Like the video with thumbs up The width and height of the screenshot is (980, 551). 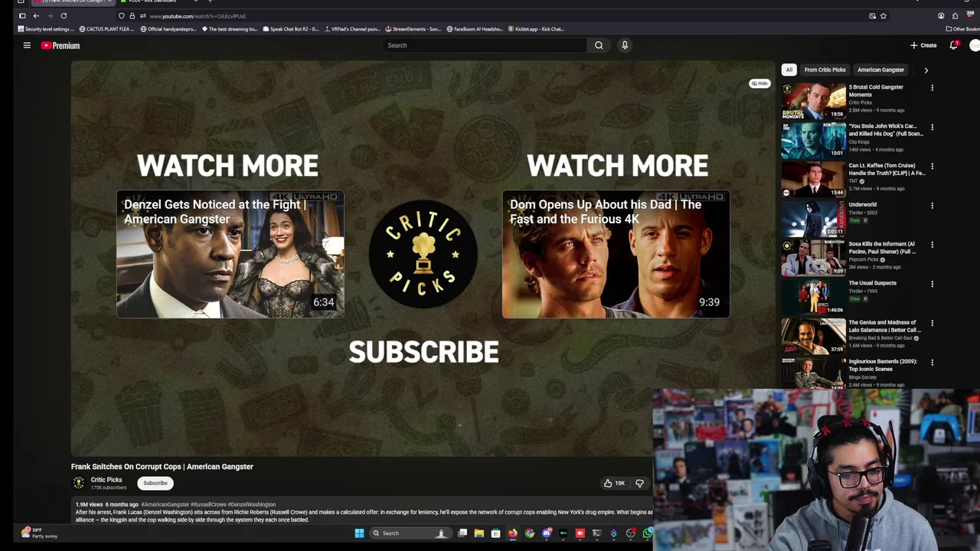614,483
